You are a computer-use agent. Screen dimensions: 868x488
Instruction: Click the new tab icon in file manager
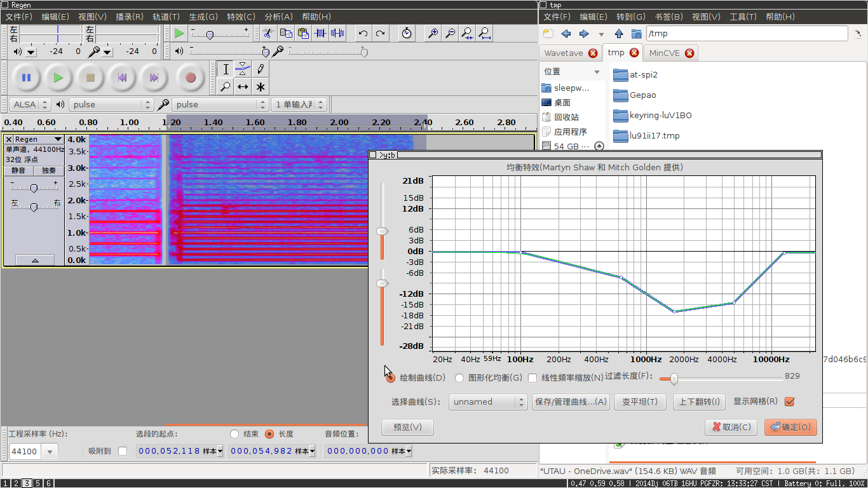coord(548,34)
